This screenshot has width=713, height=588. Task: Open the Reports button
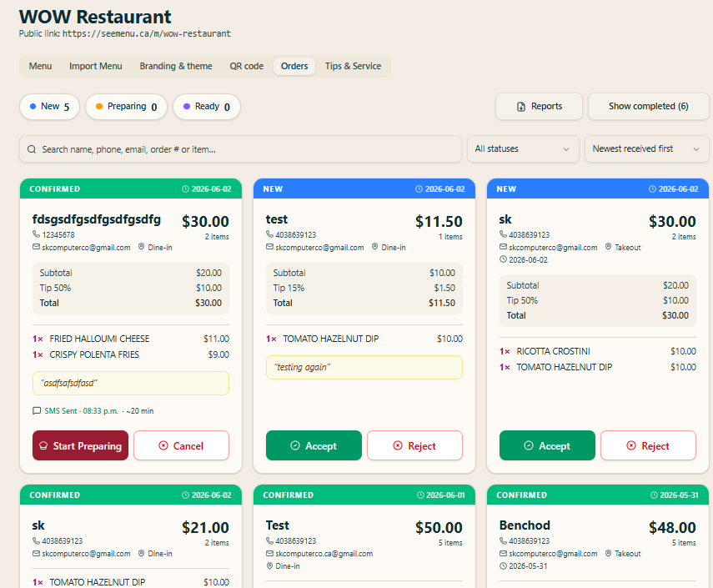click(539, 107)
